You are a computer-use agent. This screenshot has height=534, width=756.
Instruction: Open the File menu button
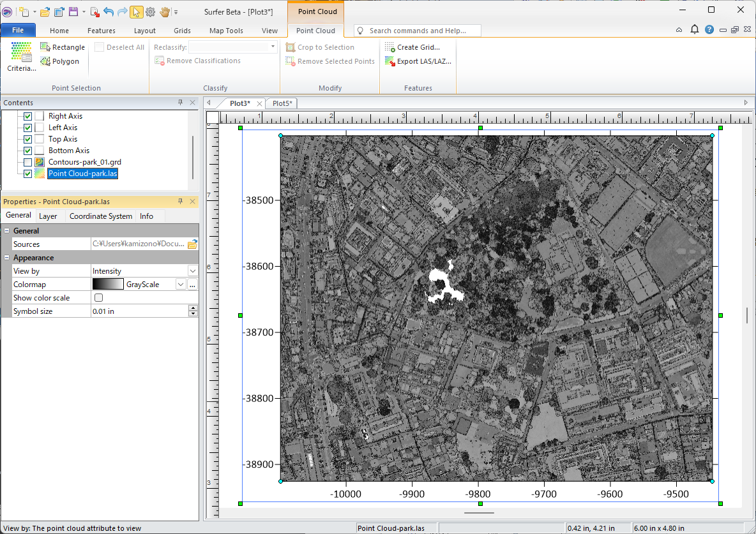[x=18, y=30]
